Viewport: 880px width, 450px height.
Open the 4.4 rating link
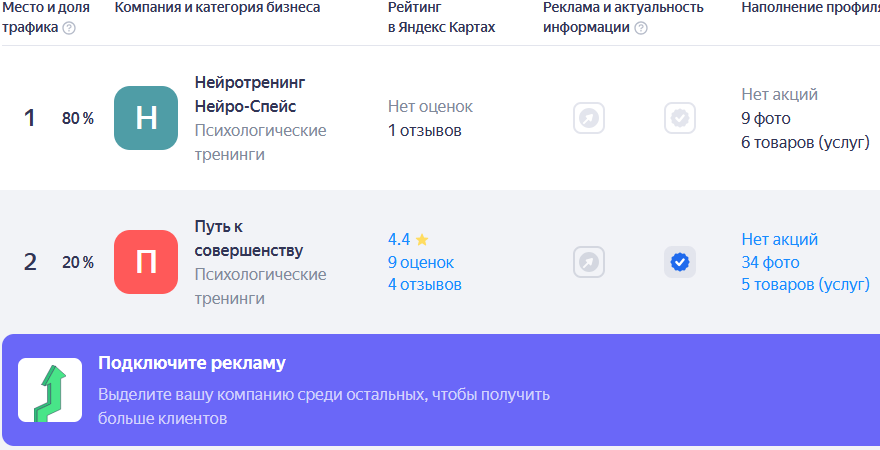(399, 240)
